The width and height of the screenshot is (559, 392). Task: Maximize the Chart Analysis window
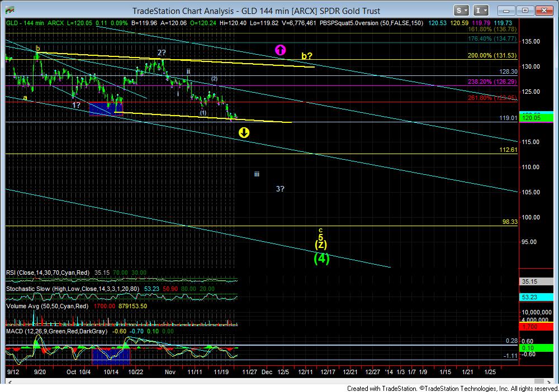coord(525,11)
